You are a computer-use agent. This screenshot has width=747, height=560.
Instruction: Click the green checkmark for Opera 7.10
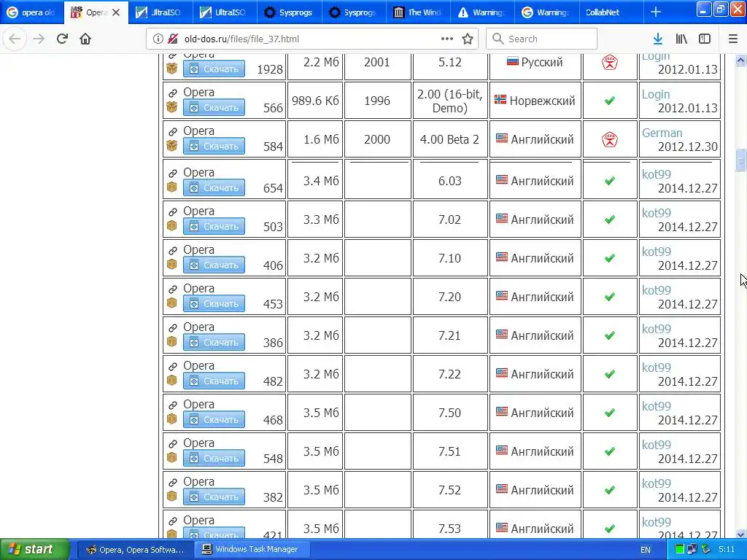coord(610,258)
